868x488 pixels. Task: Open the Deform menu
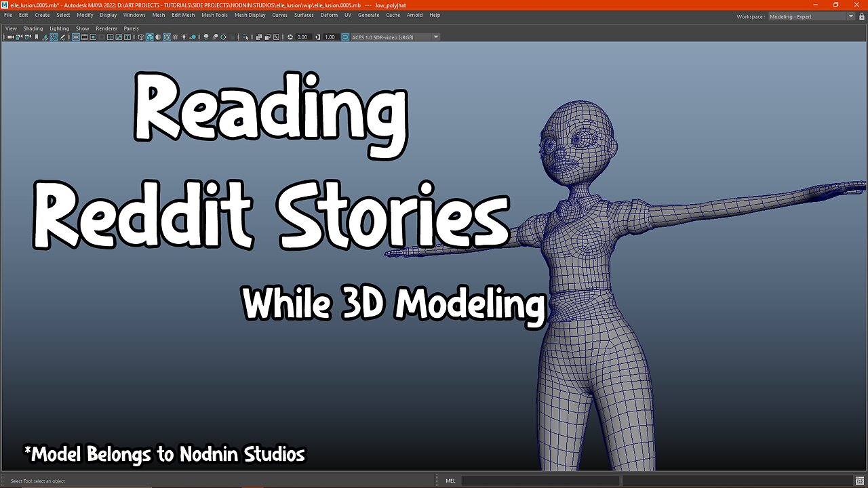[x=329, y=15]
